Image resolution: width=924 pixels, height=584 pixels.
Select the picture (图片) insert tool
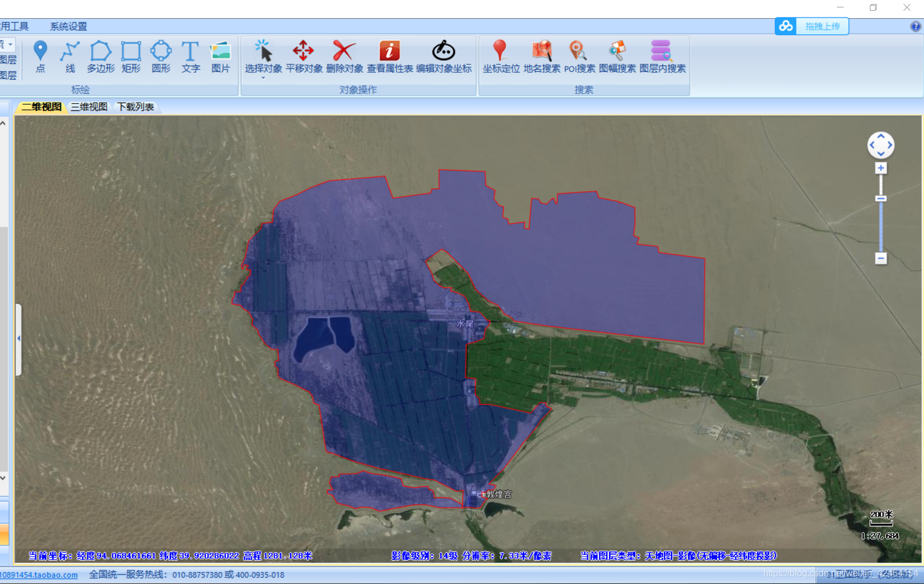[220, 57]
